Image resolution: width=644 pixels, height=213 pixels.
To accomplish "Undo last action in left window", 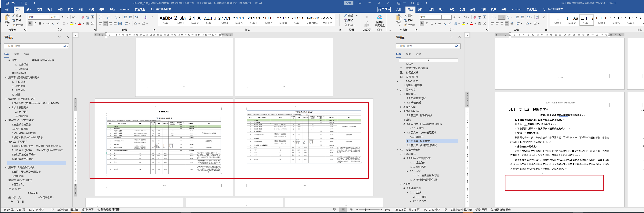I will coord(13,3).
